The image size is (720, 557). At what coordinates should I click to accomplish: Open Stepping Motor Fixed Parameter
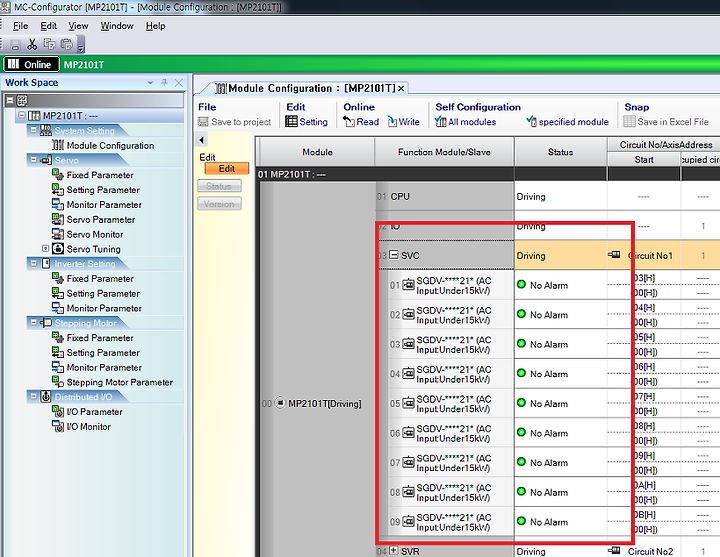pyautogui.click(x=100, y=338)
